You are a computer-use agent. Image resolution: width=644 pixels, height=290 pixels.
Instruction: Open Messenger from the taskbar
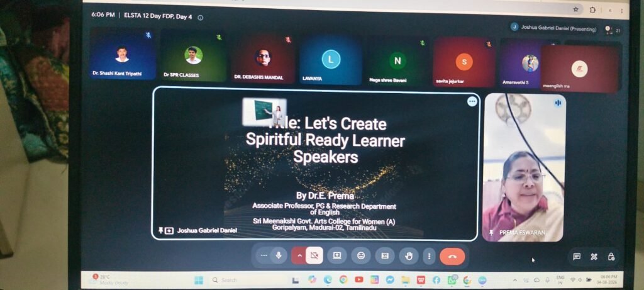(390, 280)
